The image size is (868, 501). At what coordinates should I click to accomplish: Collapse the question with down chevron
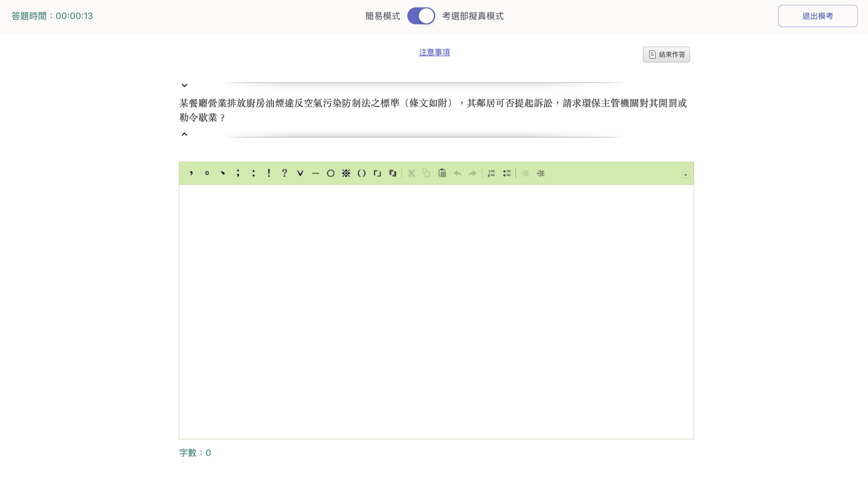[184, 85]
